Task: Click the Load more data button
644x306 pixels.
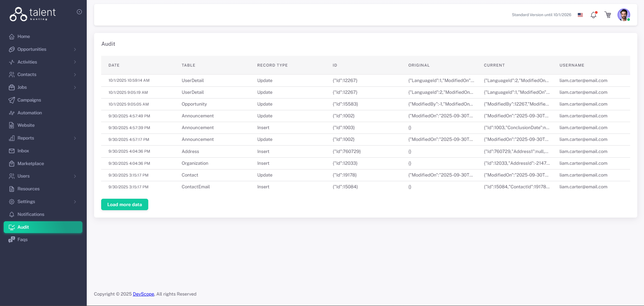Action: [x=124, y=204]
